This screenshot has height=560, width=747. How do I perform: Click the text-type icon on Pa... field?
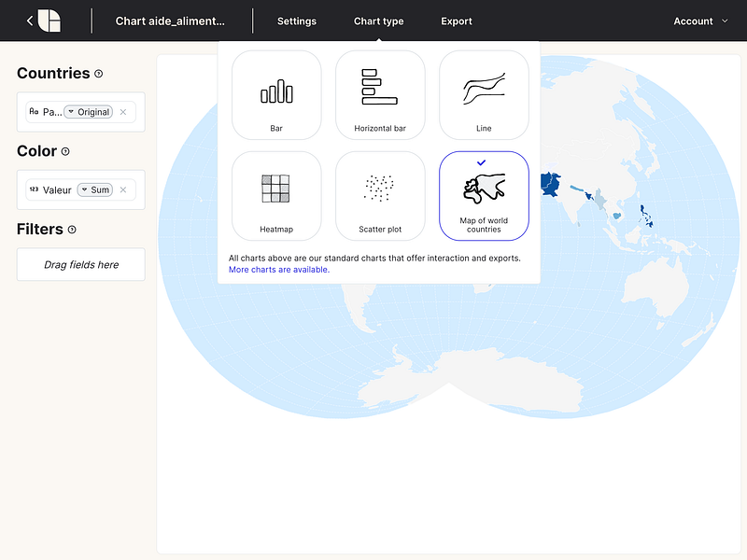34,111
